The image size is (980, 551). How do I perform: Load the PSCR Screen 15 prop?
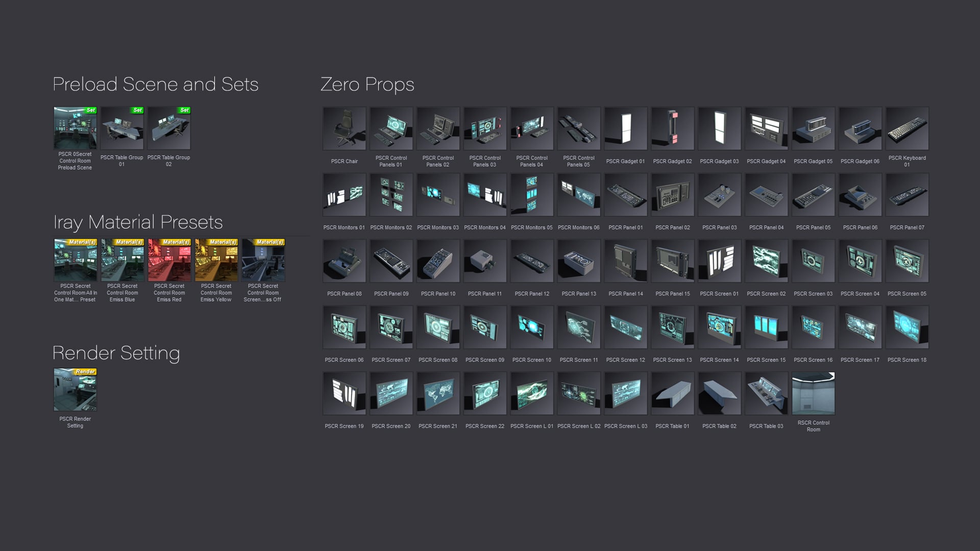point(766,328)
